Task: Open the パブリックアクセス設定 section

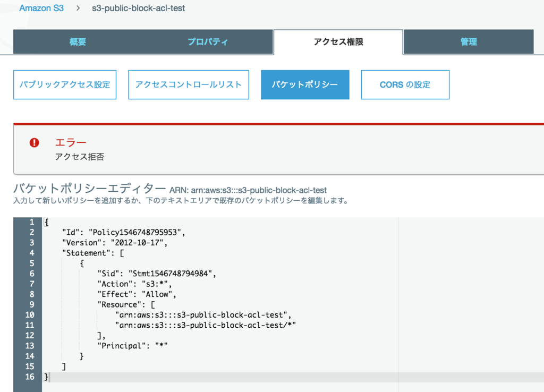Action: (x=64, y=84)
